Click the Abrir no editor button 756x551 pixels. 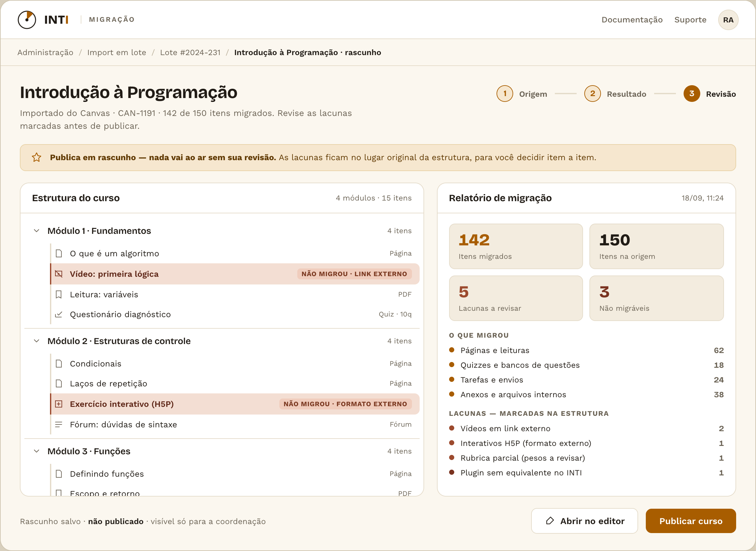[584, 521]
